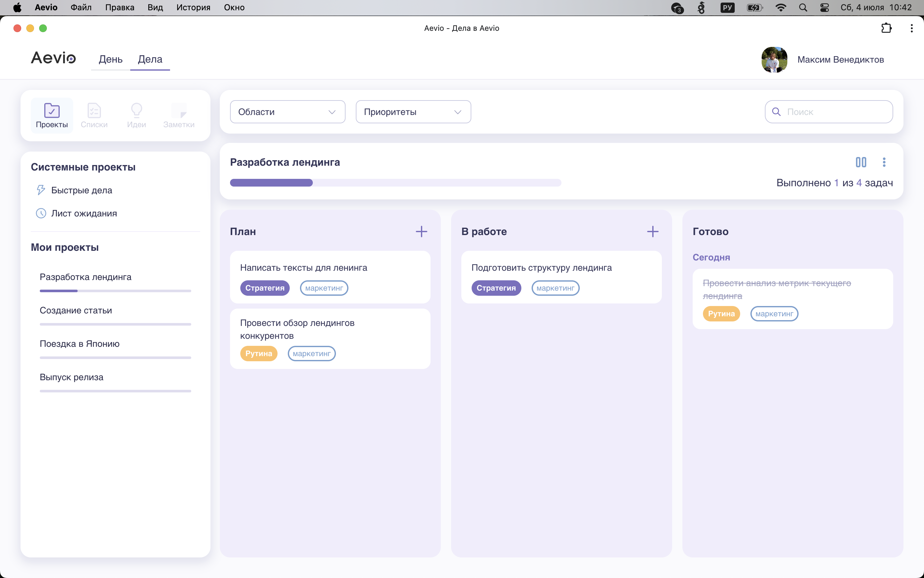Open the Окно menu
Image resolution: width=924 pixels, height=578 pixels.
[x=234, y=7]
